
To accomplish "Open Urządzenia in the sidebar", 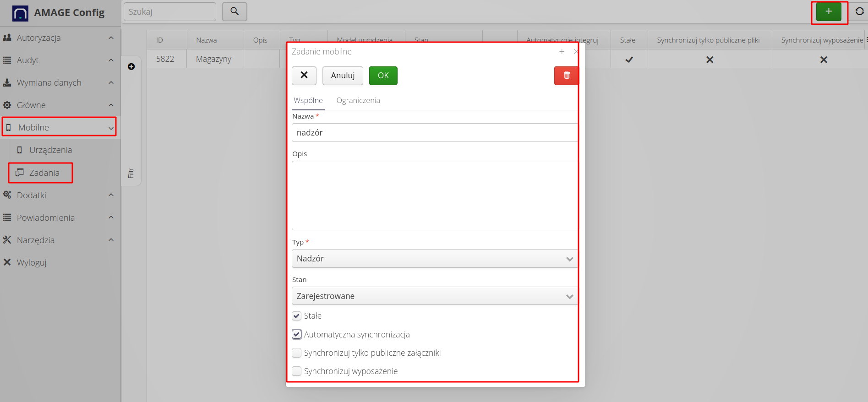I will click(x=50, y=150).
